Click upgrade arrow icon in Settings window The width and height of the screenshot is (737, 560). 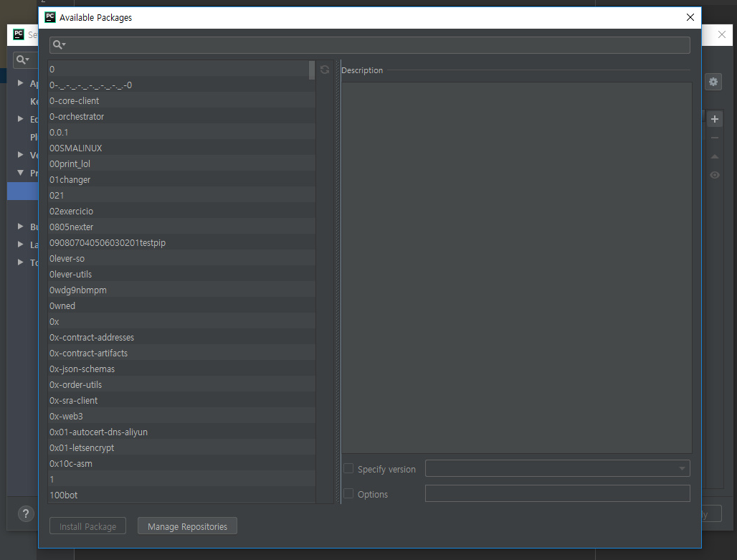(x=715, y=156)
